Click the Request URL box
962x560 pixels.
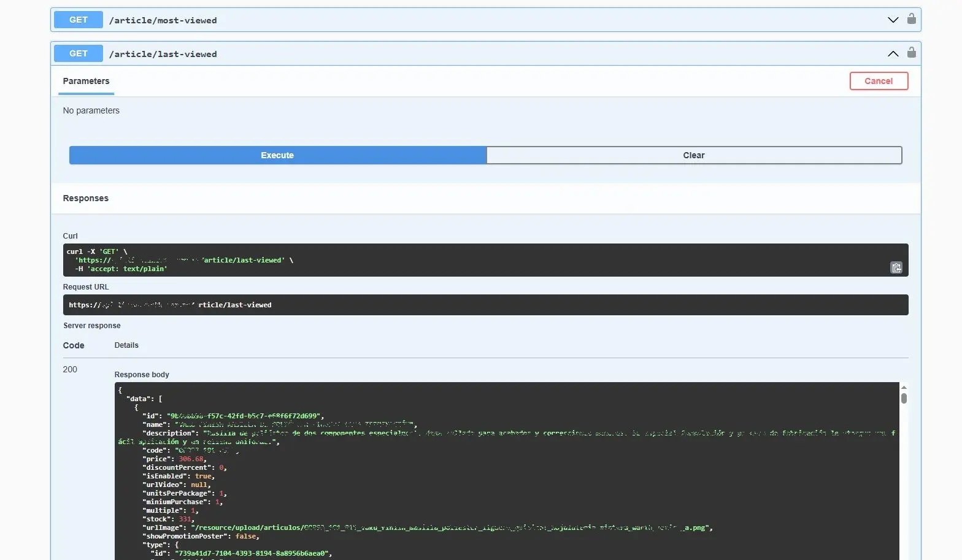tap(485, 305)
